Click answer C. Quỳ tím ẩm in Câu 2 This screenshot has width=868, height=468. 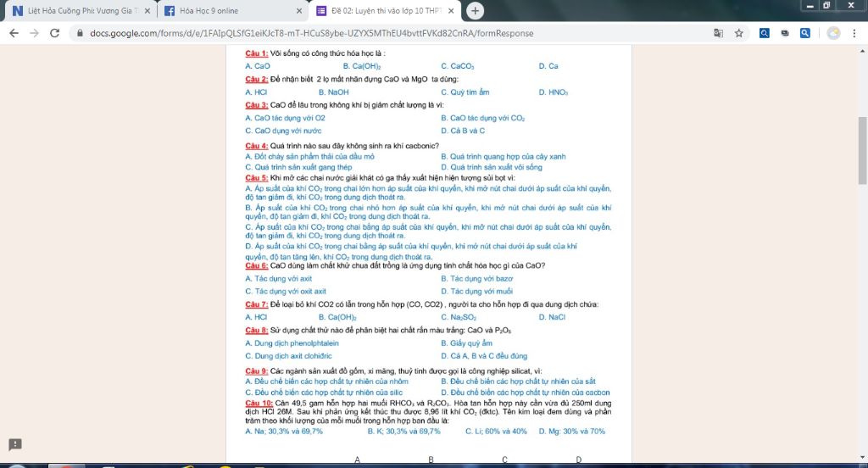point(465,92)
